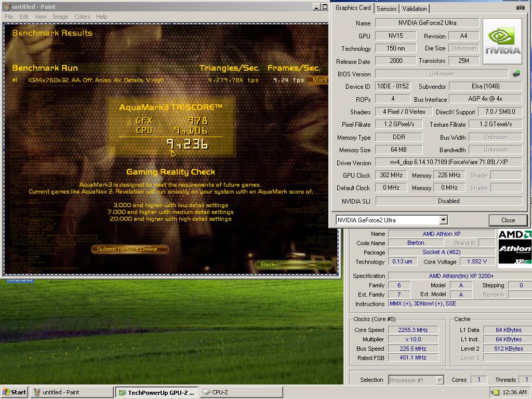Click the Driver Version field
The image size is (532, 399).
point(448,162)
